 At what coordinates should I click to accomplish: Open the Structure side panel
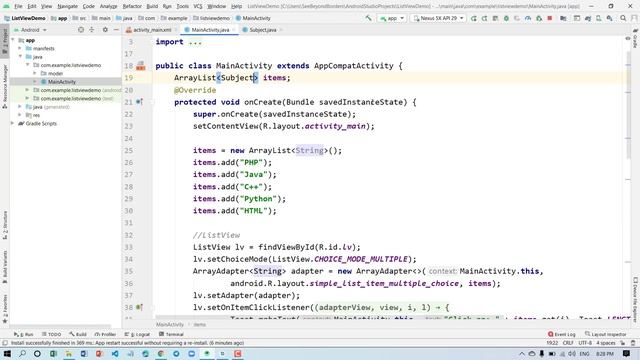[x=5, y=224]
